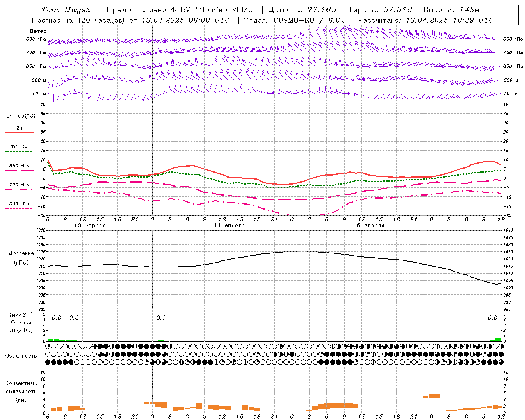Screen dimensions: 525x420
Task: Select forecast start time 13.04.2025 06:00 UTC
Action: pyautogui.click(x=185, y=20)
